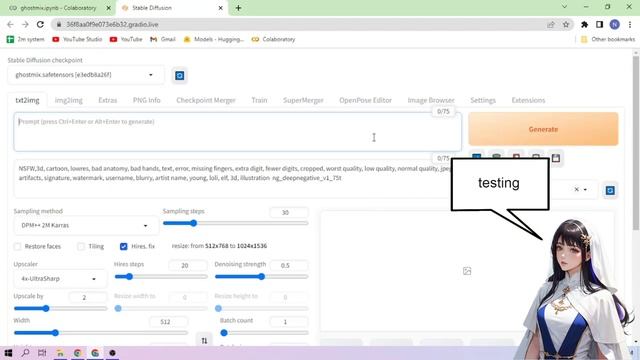
Task: Open File Explorer from the taskbar
Action: pyautogui.click(x=60, y=353)
